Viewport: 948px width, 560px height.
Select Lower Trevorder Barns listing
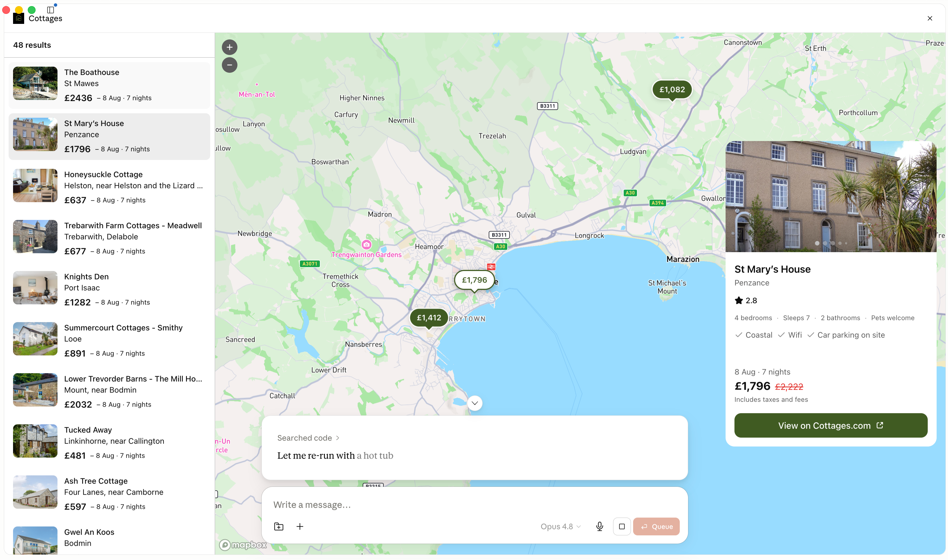109,392
